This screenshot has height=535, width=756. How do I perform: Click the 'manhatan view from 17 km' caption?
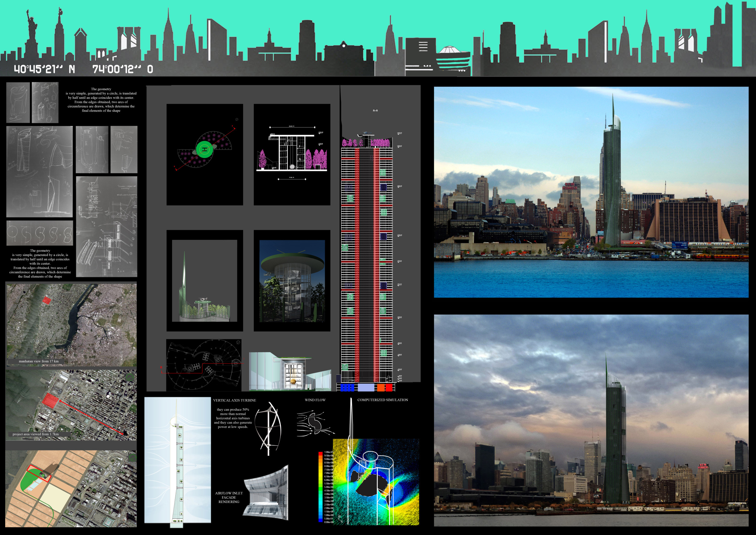[39, 361]
